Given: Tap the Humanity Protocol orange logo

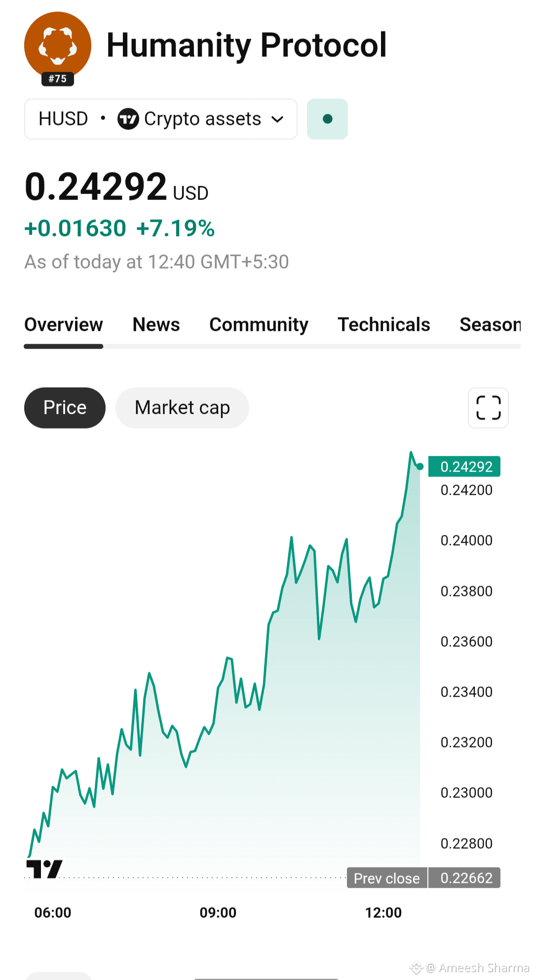Looking at the screenshot, I should tap(58, 45).
